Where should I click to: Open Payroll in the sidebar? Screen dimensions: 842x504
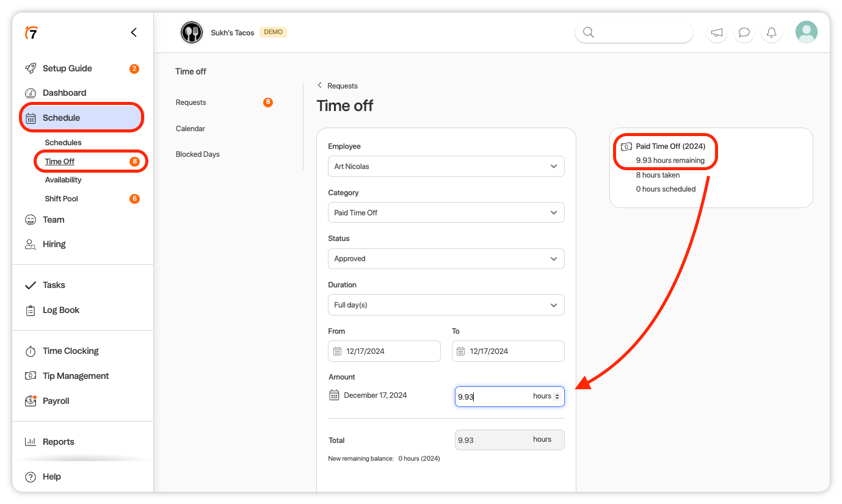(x=56, y=401)
